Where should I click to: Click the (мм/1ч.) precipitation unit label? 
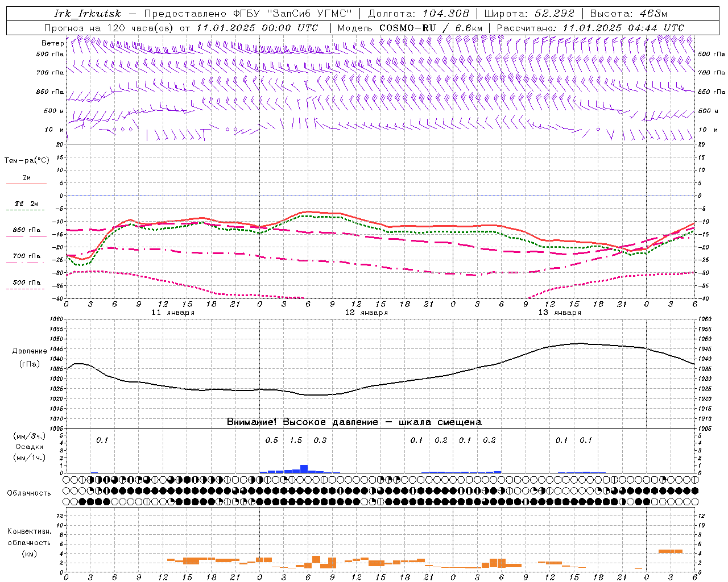(x=30, y=458)
